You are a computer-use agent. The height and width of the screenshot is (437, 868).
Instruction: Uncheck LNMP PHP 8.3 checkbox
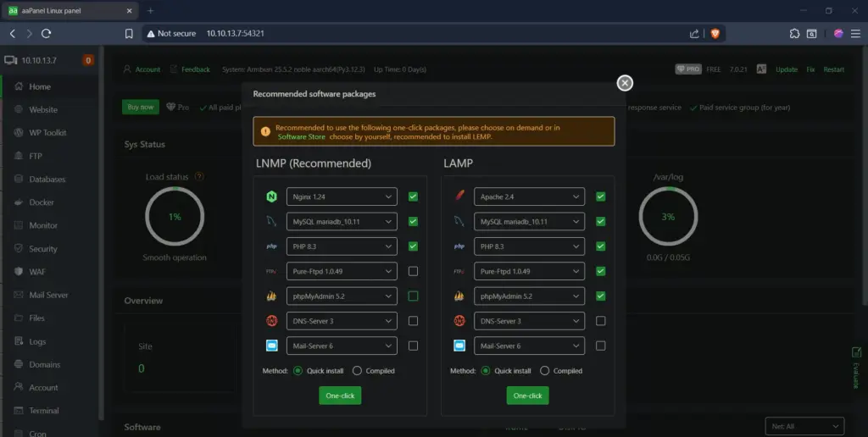(x=413, y=246)
